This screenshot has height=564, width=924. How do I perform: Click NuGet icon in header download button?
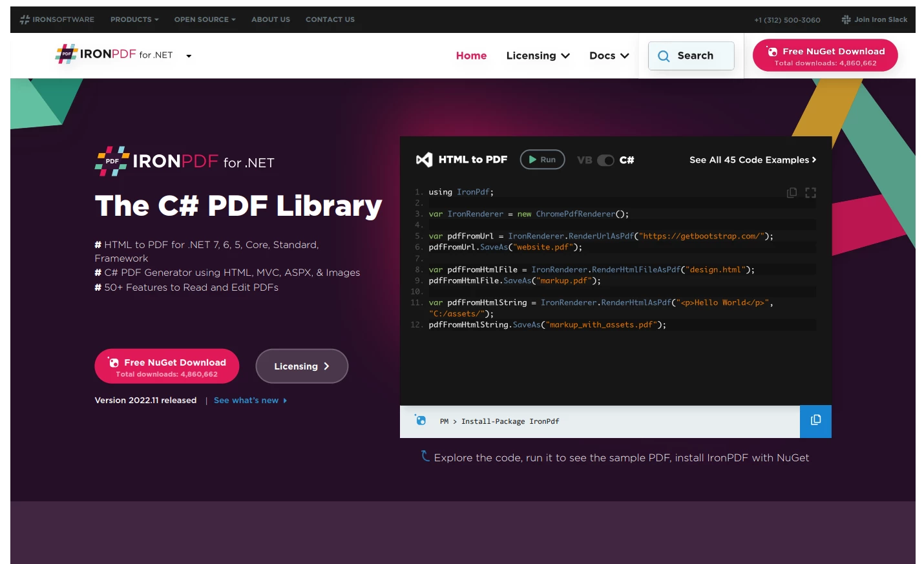point(772,51)
